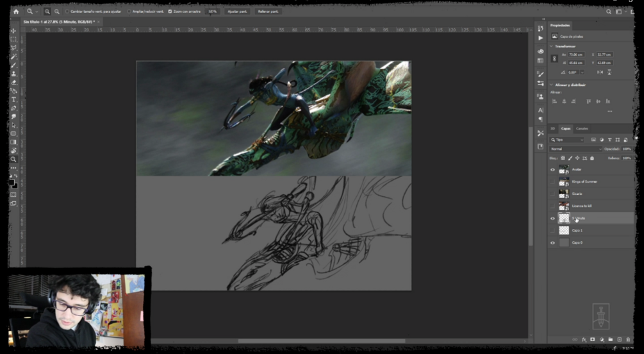Lock transparent pixels icon
644x354 pixels.
(563, 158)
